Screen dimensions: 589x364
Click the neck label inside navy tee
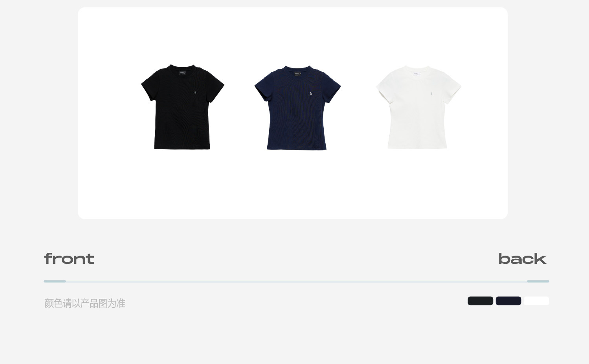pyautogui.click(x=297, y=73)
